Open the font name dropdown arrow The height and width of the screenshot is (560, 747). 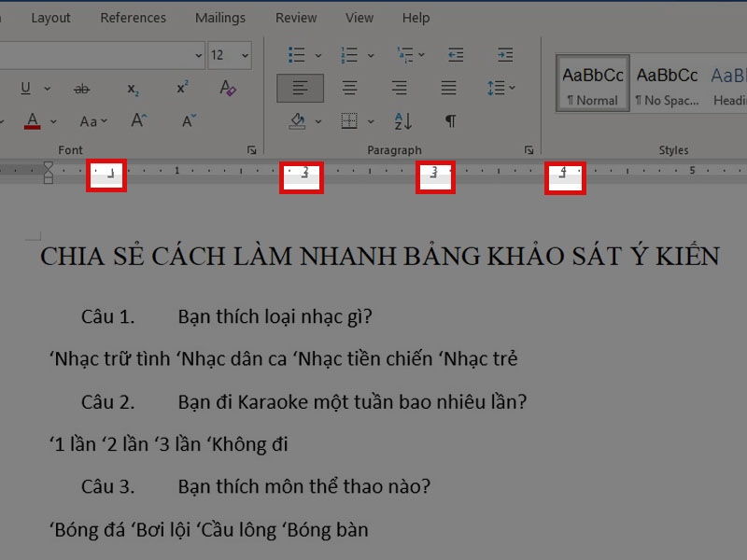pyautogui.click(x=199, y=55)
